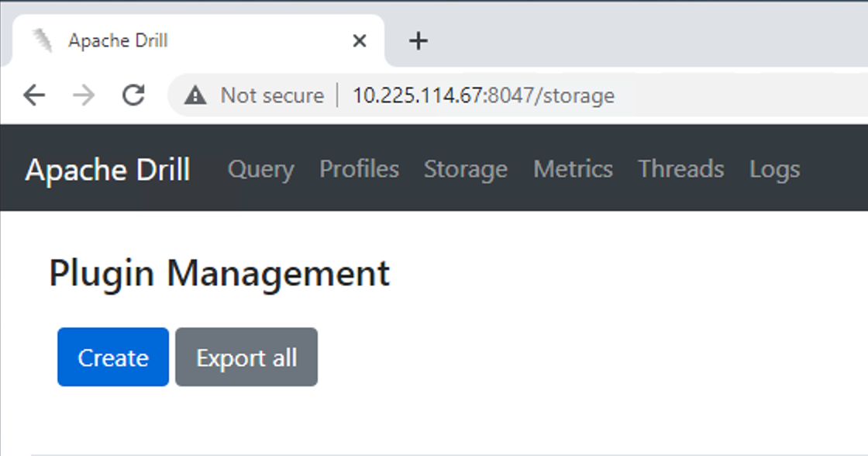Open the Threads page
Image resolution: width=868 pixels, height=456 pixels.
tap(680, 169)
